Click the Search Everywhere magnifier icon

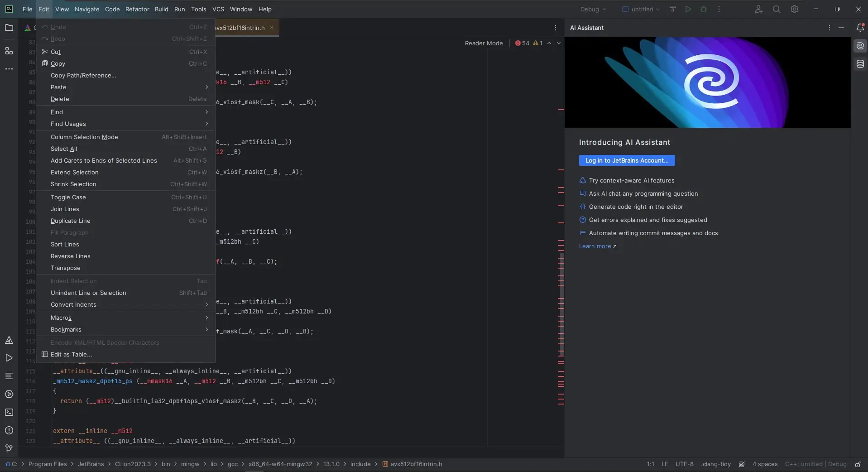point(776,9)
